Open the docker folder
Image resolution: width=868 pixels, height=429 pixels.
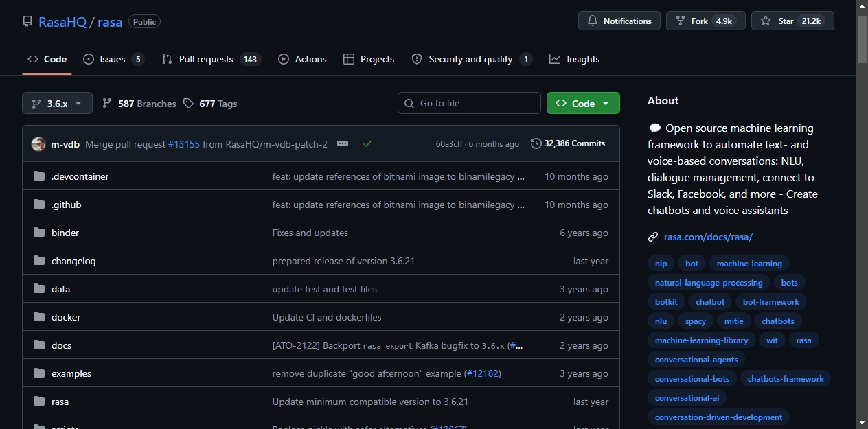pyautogui.click(x=66, y=317)
